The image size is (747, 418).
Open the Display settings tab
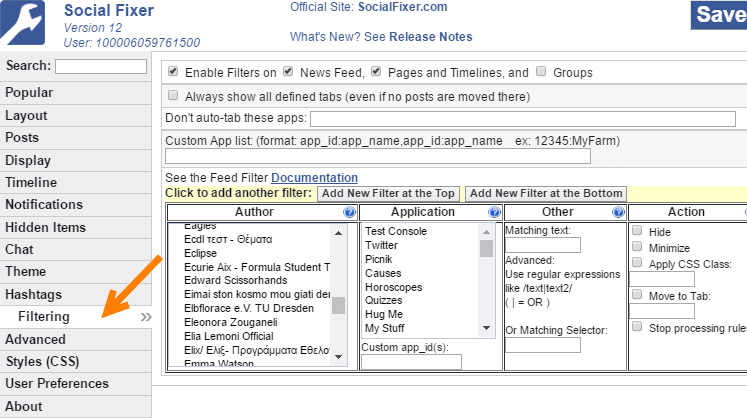click(75, 160)
